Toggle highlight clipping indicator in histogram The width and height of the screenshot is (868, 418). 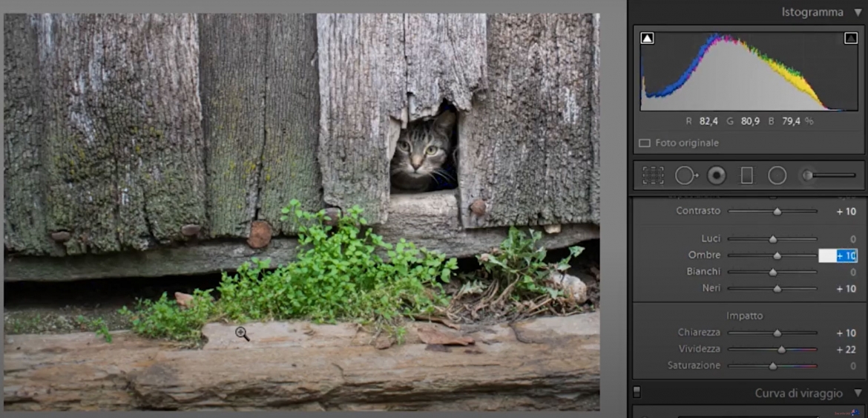(x=850, y=39)
